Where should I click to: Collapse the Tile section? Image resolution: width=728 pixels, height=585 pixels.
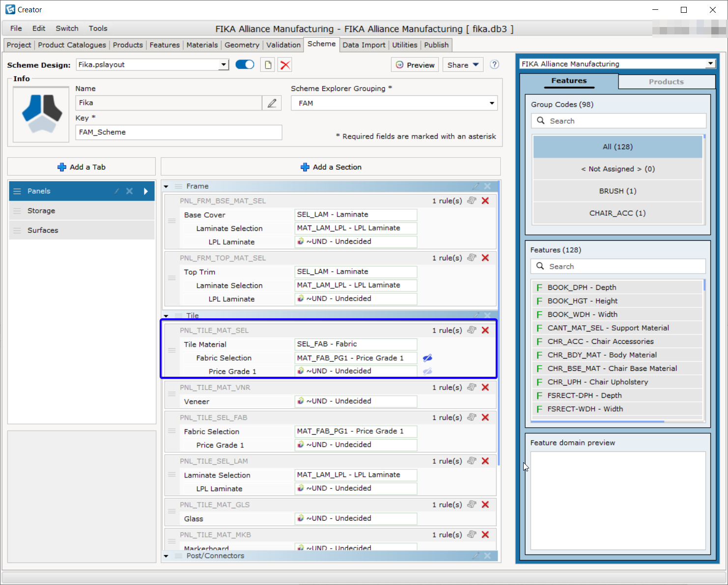point(166,316)
